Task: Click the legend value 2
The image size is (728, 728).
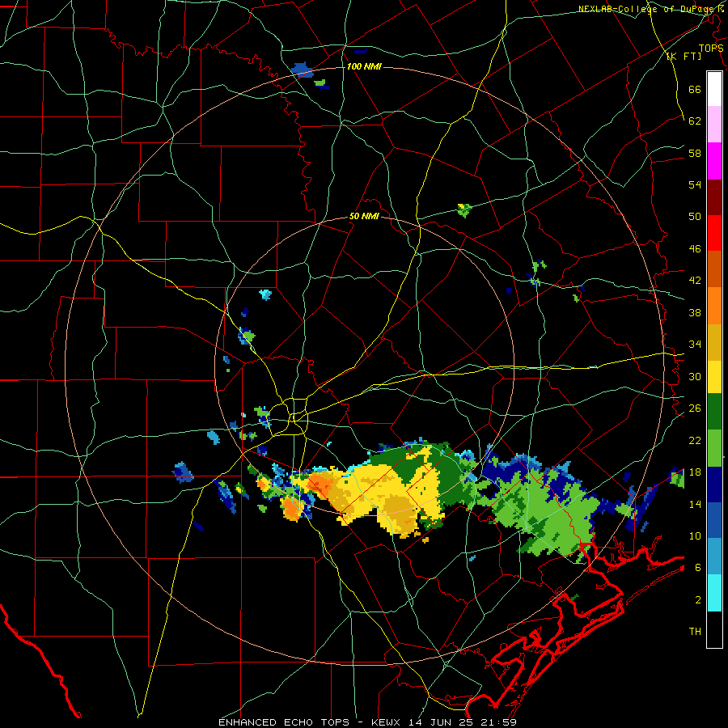Action: (698, 600)
